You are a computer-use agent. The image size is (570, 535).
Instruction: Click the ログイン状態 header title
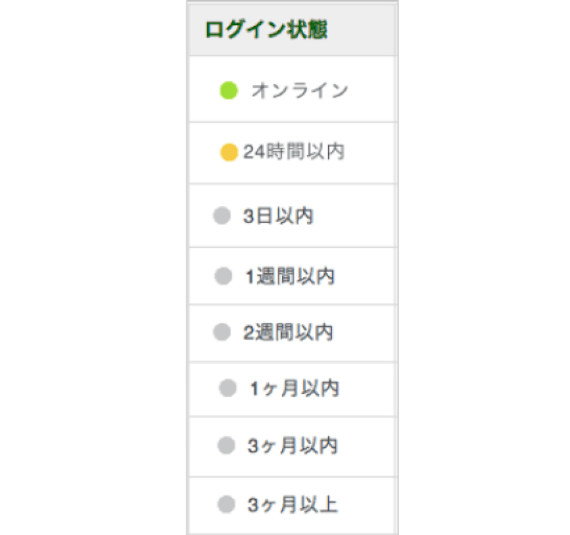pos(266,29)
